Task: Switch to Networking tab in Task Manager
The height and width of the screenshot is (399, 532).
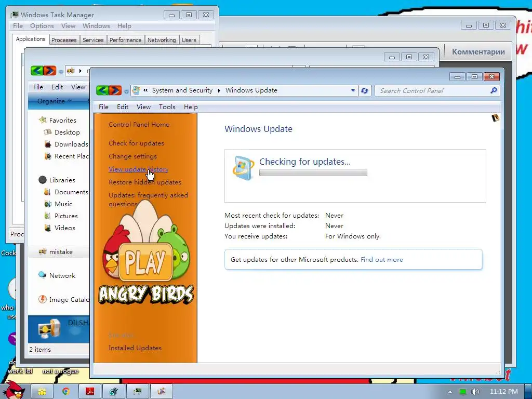Action: coord(162,40)
